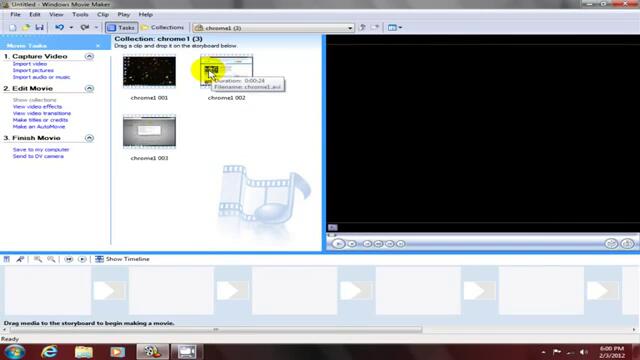Open the Edit menu
This screenshot has width=640, height=360.
point(35,14)
